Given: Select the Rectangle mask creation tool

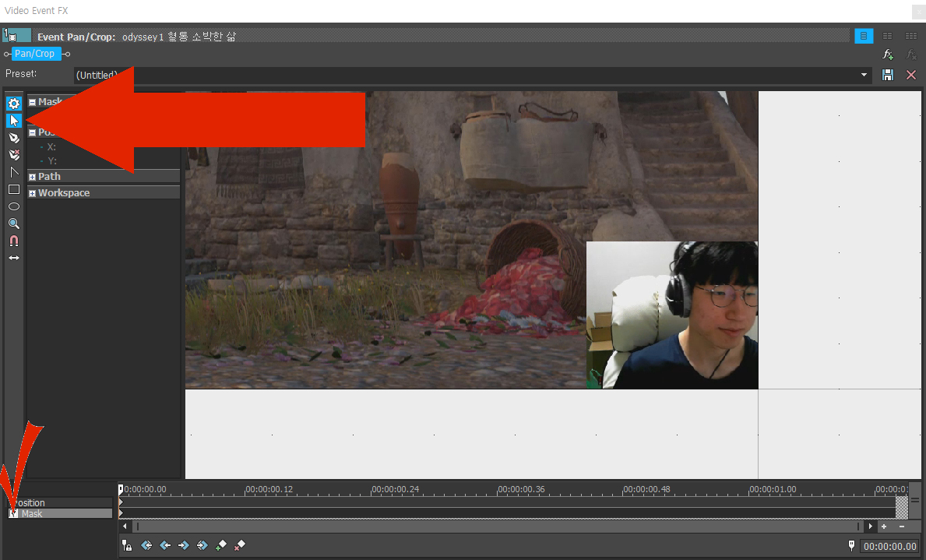Looking at the screenshot, I should [13, 189].
